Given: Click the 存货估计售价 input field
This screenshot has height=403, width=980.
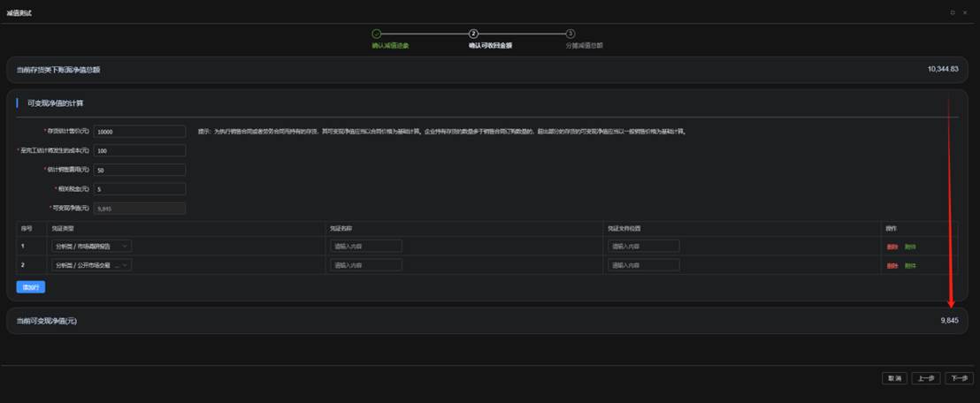Looking at the screenshot, I should pos(139,132).
